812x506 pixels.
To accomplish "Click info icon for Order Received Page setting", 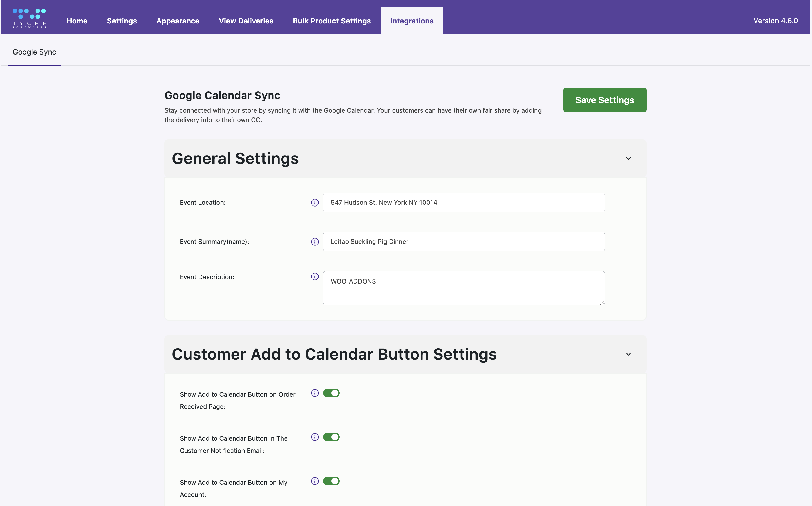I will 314,393.
